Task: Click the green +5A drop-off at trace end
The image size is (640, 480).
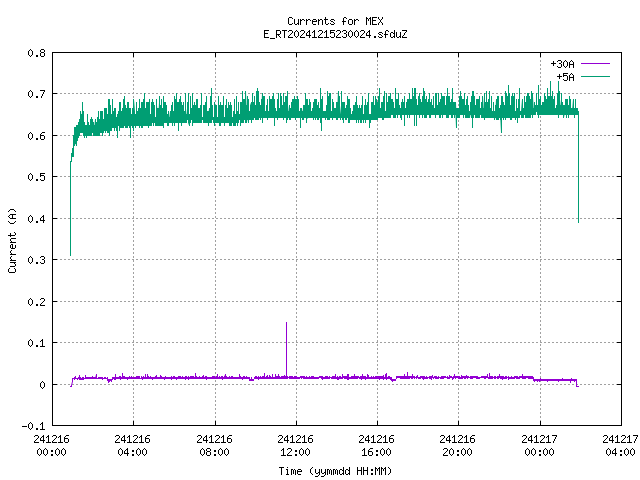Action: (578, 167)
